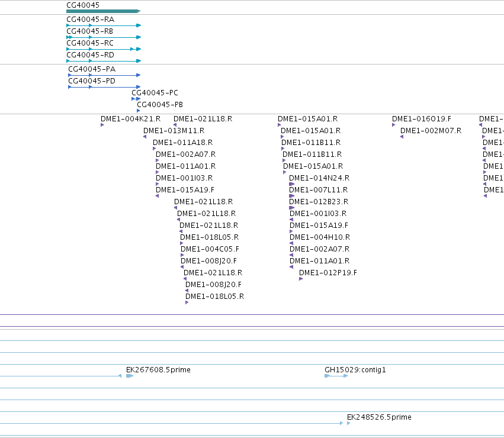The width and height of the screenshot is (504, 438).
Task: Select the DME1-004C05.F read label
Action: (x=210, y=249)
